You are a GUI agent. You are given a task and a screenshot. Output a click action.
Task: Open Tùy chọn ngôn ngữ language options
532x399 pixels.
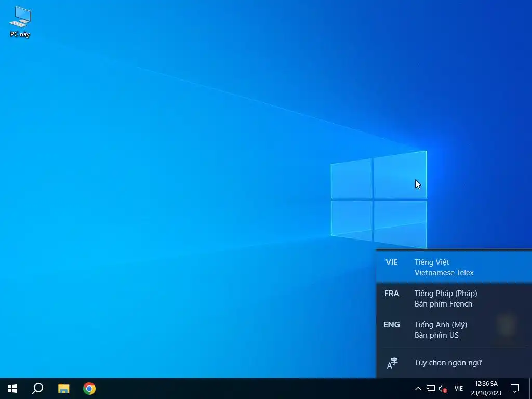tap(454, 363)
